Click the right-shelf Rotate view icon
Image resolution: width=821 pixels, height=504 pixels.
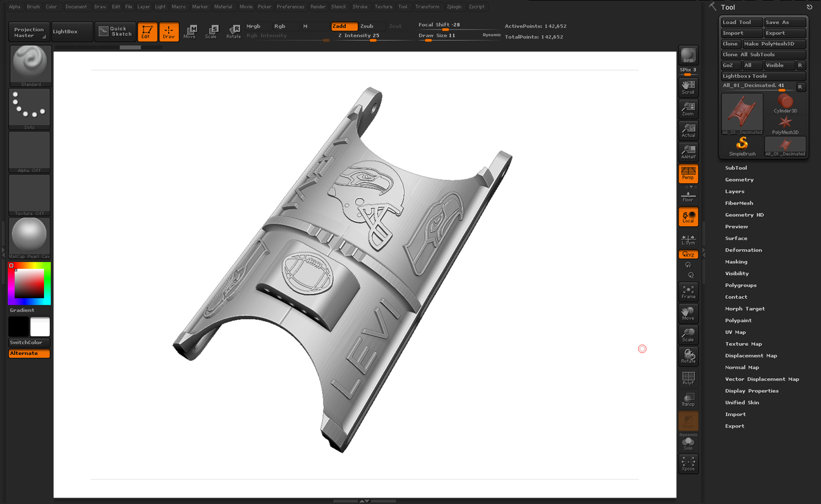click(688, 356)
